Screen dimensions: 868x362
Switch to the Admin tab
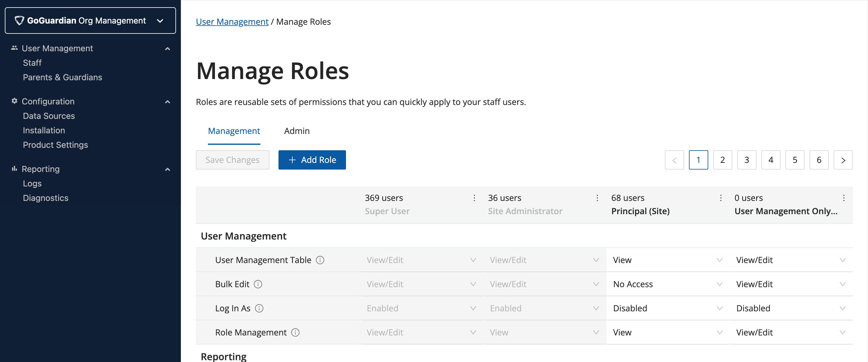pyautogui.click(x=297, y=131)
